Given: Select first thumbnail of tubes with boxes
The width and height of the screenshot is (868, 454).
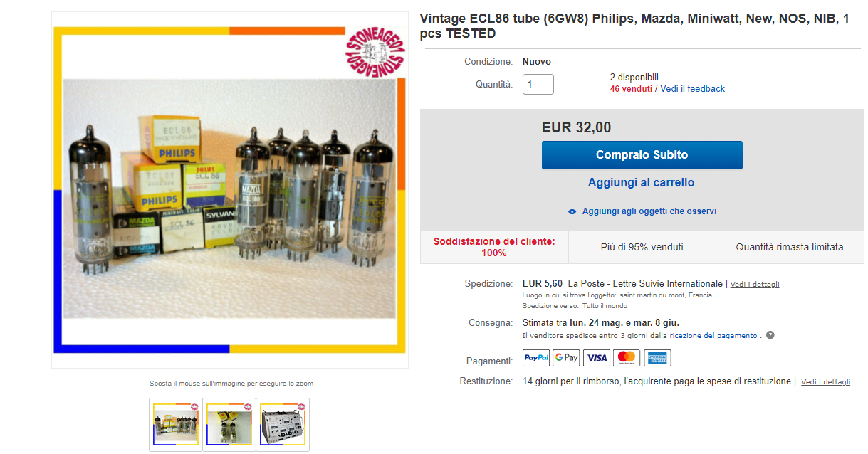Looking at the screenshot, I should 176,424.
